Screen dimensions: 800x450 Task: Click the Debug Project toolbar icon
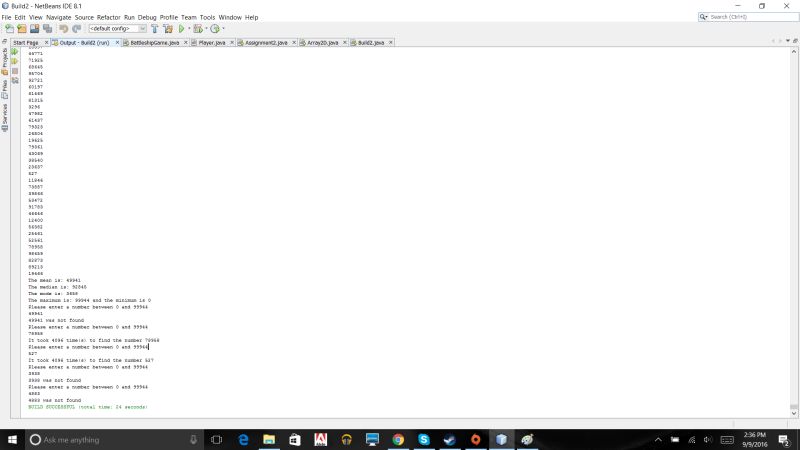coord(198,29)
